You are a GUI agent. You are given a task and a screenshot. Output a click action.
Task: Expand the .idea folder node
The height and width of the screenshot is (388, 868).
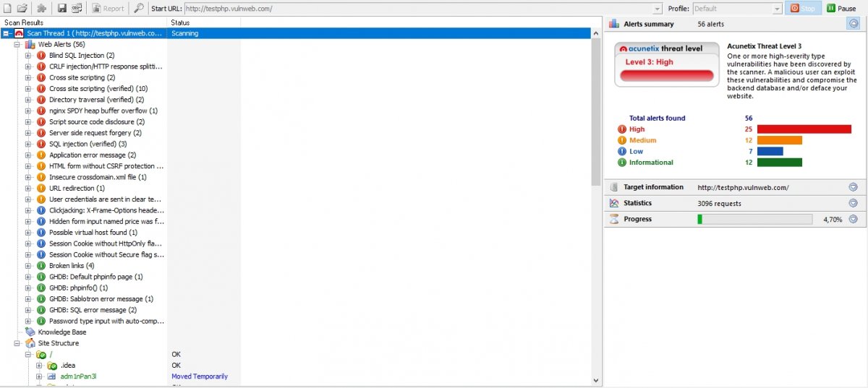tap(40, 366)
